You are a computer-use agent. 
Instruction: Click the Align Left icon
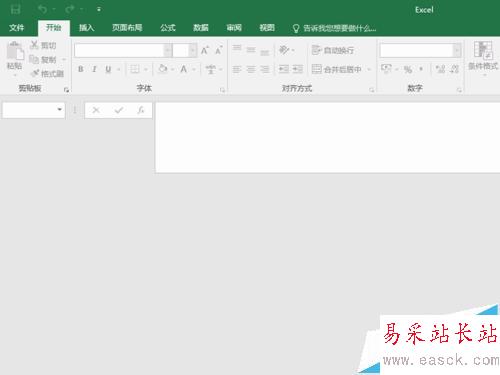point(237,69)
